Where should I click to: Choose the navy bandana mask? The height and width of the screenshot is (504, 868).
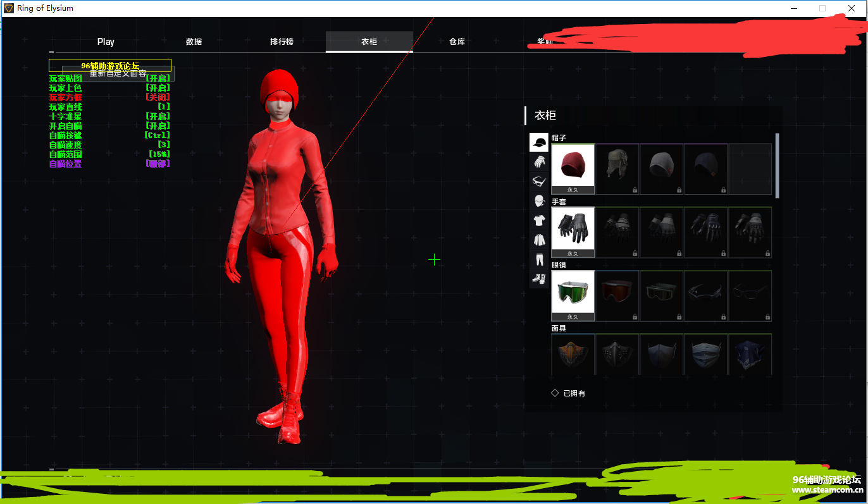click(x=750, y=355)
